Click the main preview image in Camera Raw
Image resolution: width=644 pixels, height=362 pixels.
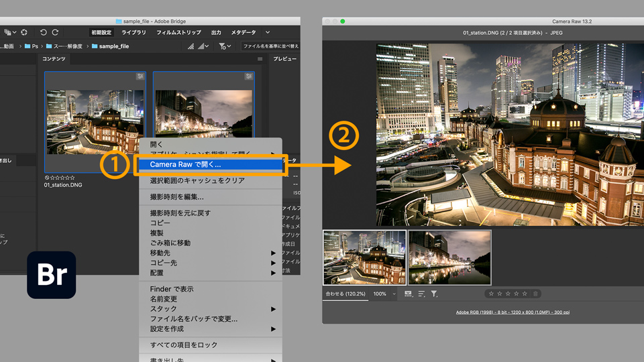510,135
